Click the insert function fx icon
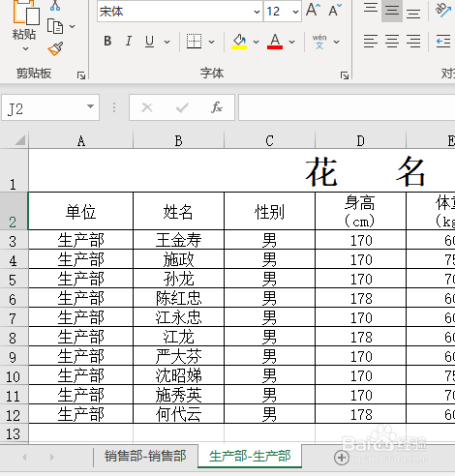The width and height of the screenshot is (455, 476). pyautogui.click(x=217, y=107)
